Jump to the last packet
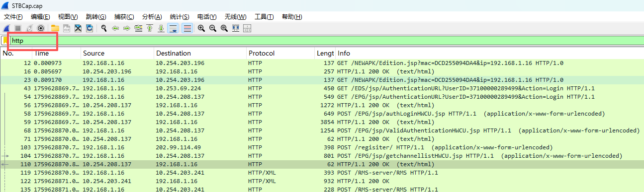 click(161, 28)
